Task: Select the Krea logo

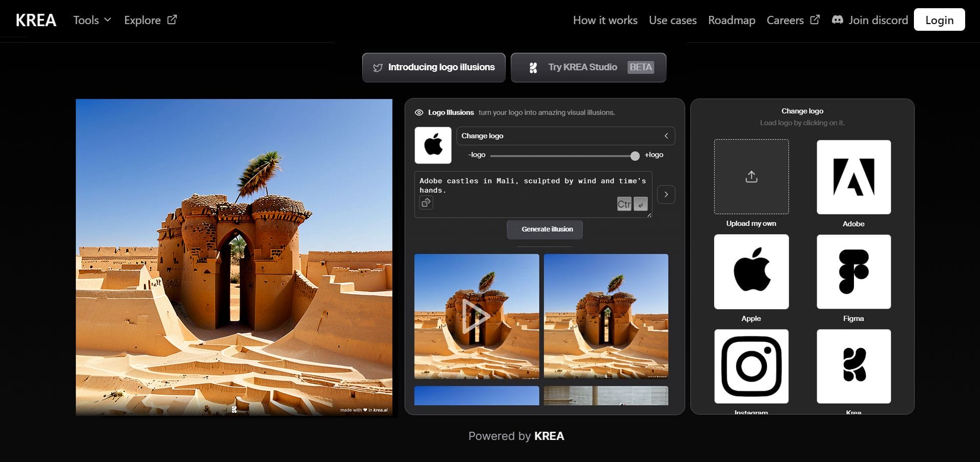Action: click(x=853, y=366)
